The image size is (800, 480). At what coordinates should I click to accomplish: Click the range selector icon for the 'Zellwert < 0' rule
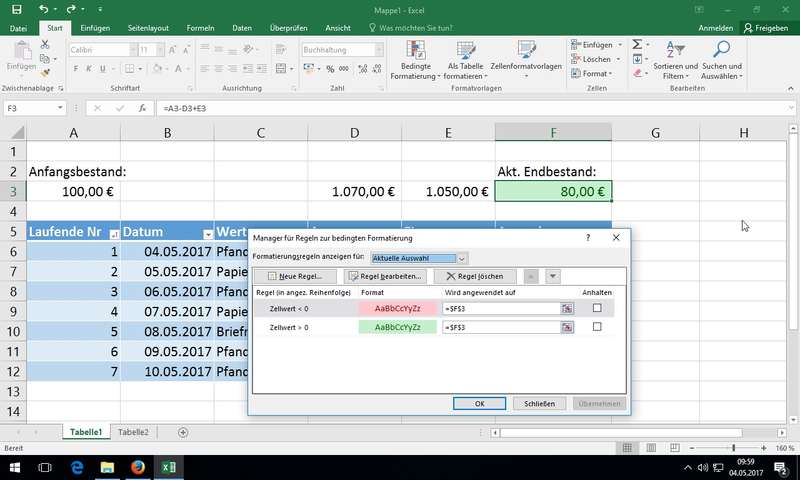tap(567, 309)
